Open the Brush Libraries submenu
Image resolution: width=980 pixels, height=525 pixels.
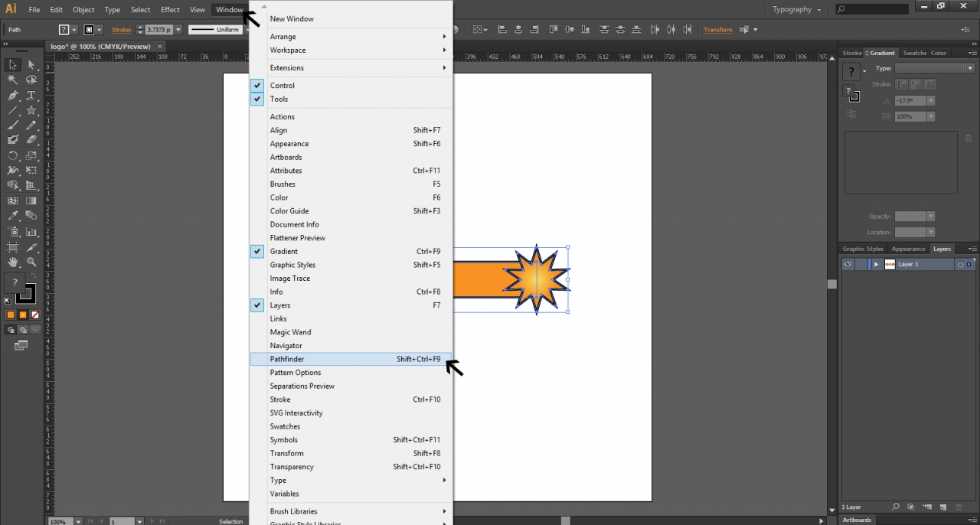pos(351,511)
